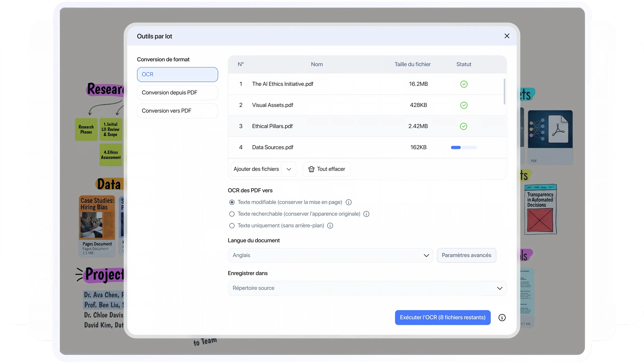Click Research Phases sticky note in background
This screenshot has width=644, height=362.
[x=86, y=130]
